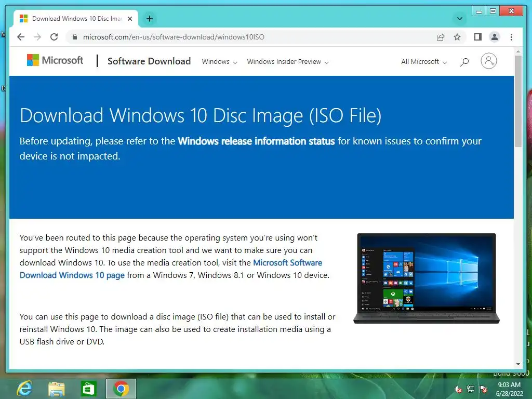Image resolution: width=532 pixels, height=399 pixels.
Task: Click the taskbar clock showing 9:03 AM
Action: (x=509, y=389)
